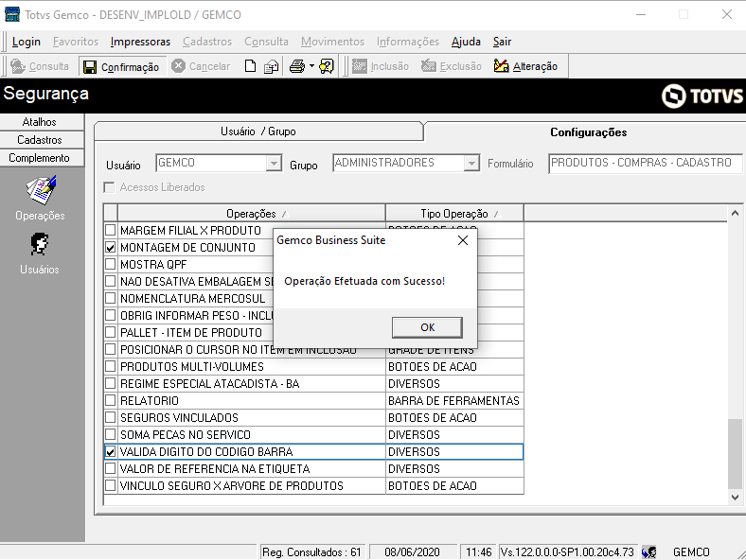
Task: Open the Login menu
Action: tap(27, 42)
